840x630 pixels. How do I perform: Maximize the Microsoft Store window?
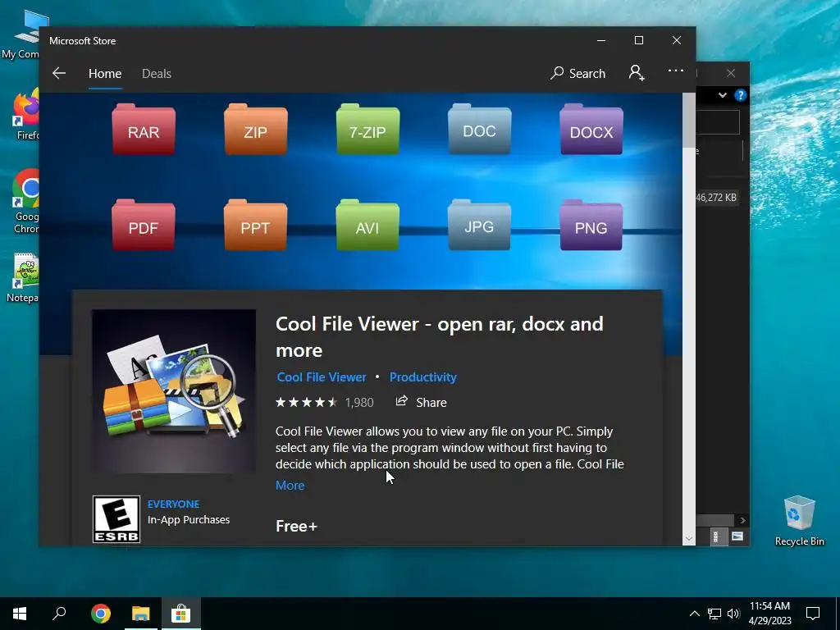click(x=638, y=40)
